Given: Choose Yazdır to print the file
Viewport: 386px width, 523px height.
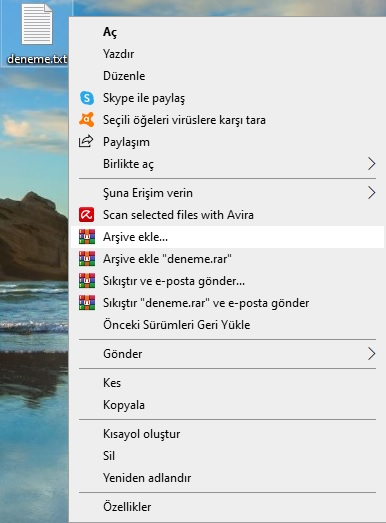Looking at the screenshot, I should [x=227, y=54].
